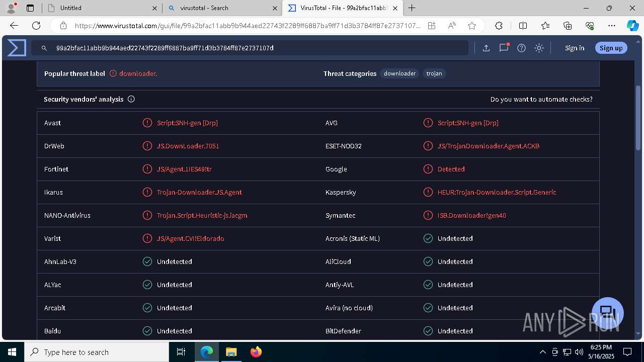Click the Sign in link

point(575,48)
